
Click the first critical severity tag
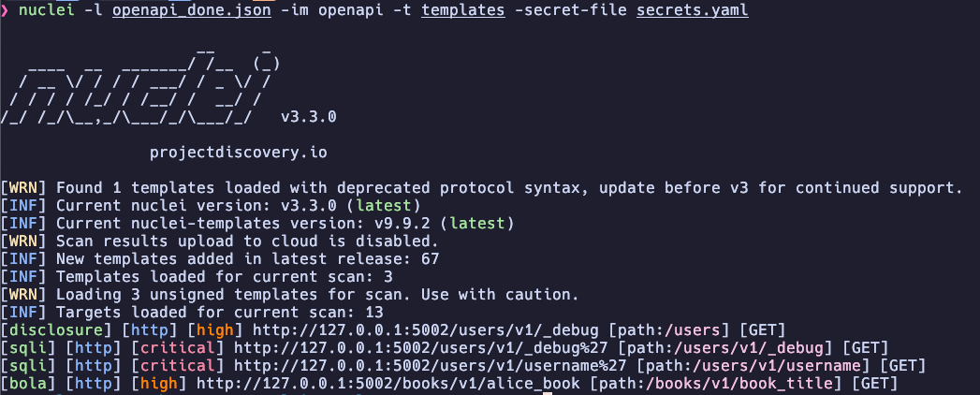[178, 347]
